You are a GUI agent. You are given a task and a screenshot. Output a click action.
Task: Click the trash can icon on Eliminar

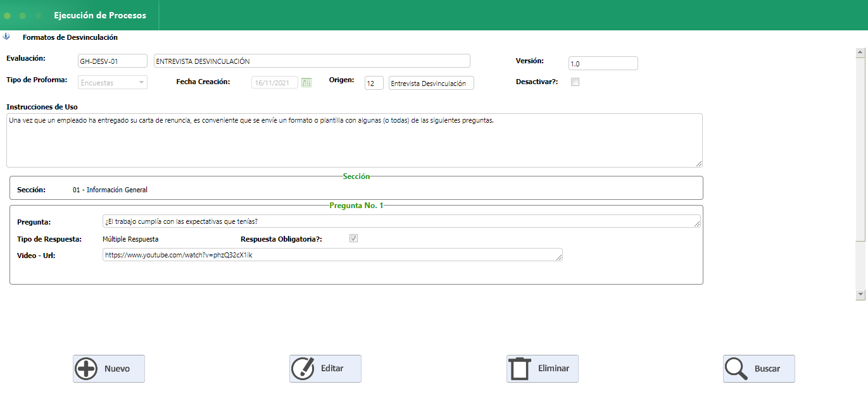pyautogui.click(x=520, y=368)
